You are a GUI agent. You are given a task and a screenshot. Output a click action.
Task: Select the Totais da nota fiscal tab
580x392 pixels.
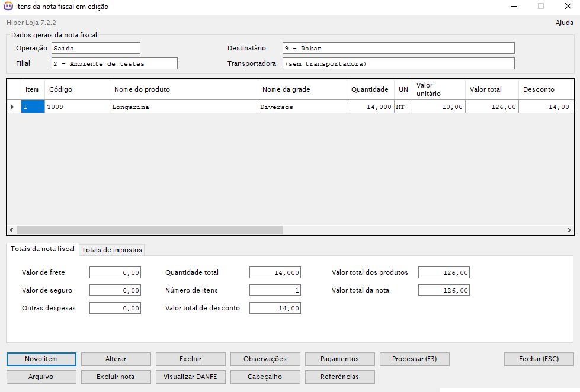[x=43, y=249]
